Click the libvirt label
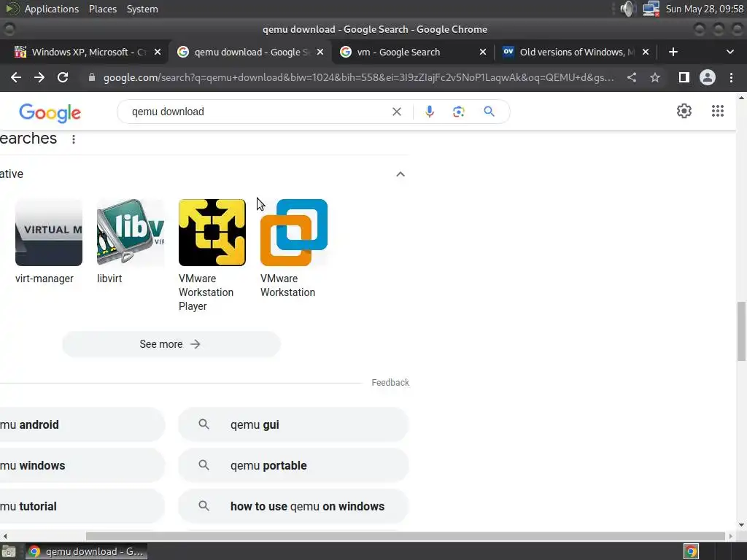Screen dimensions: 747x560 109,279
